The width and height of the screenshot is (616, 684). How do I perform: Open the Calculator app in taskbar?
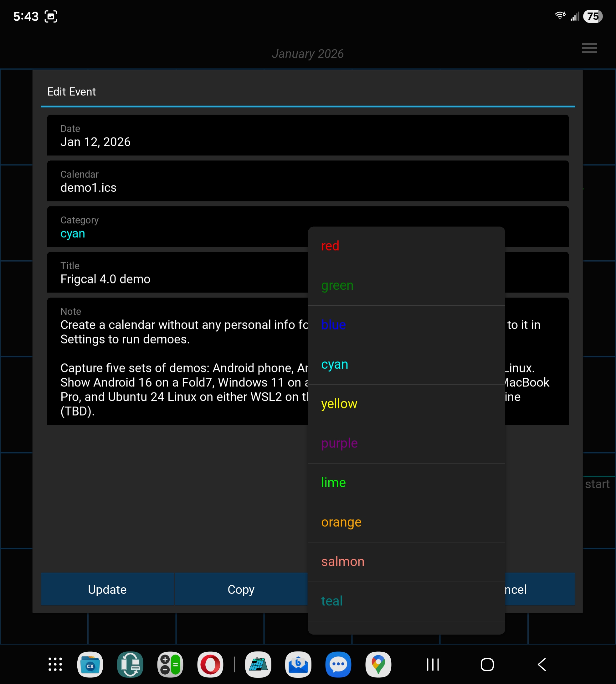click(170, 664)
